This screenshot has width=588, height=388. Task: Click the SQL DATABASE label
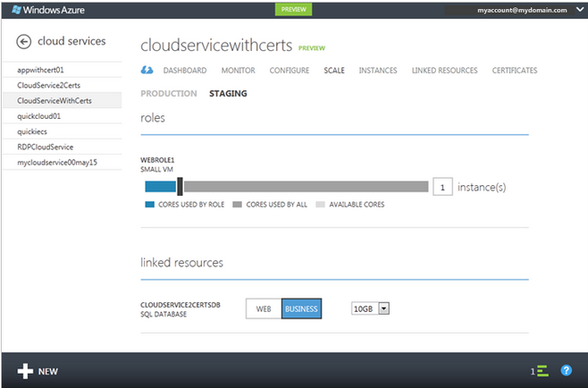(164, 314)
